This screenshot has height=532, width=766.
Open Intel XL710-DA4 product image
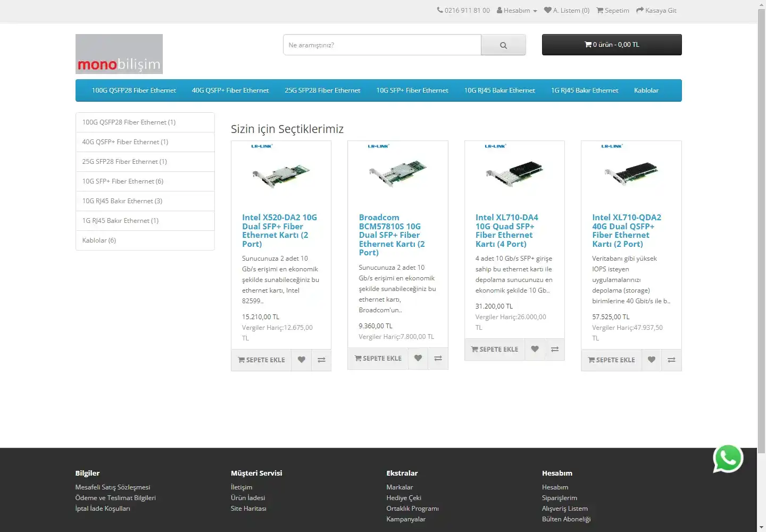[x=514, y=174]
